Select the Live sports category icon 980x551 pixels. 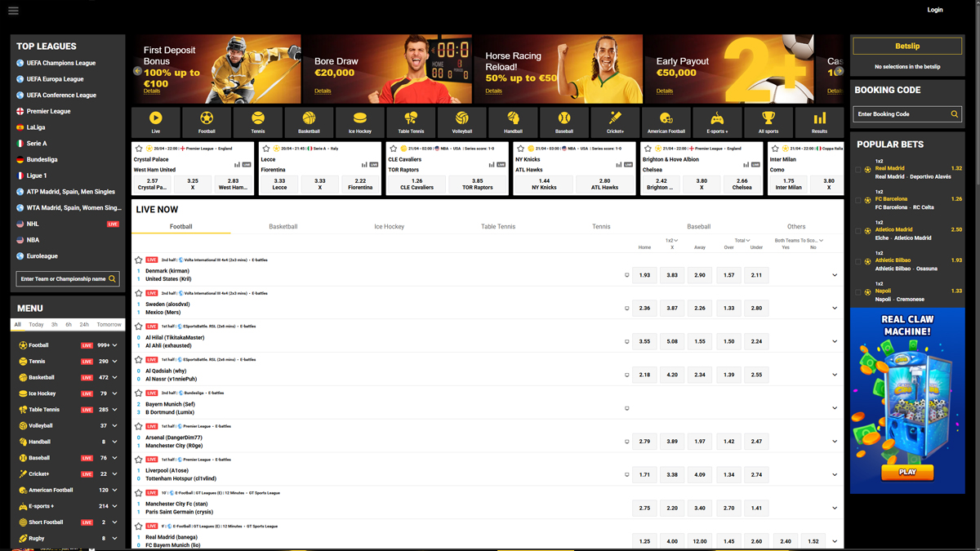(155, 118)
